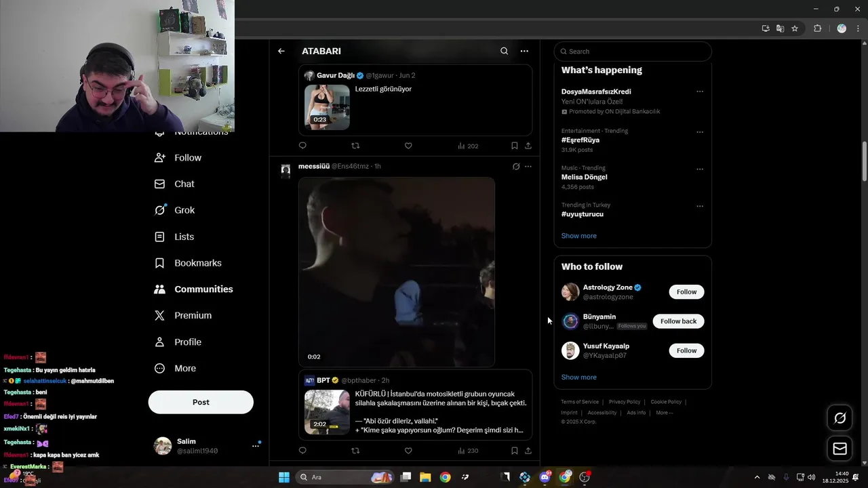Open options for the #uyuşturucu trend
The width and height of the screenshot is (868, 488).
point(700,206)
